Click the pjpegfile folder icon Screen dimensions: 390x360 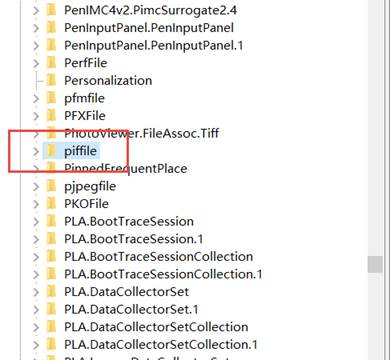[x=51, y=186]
